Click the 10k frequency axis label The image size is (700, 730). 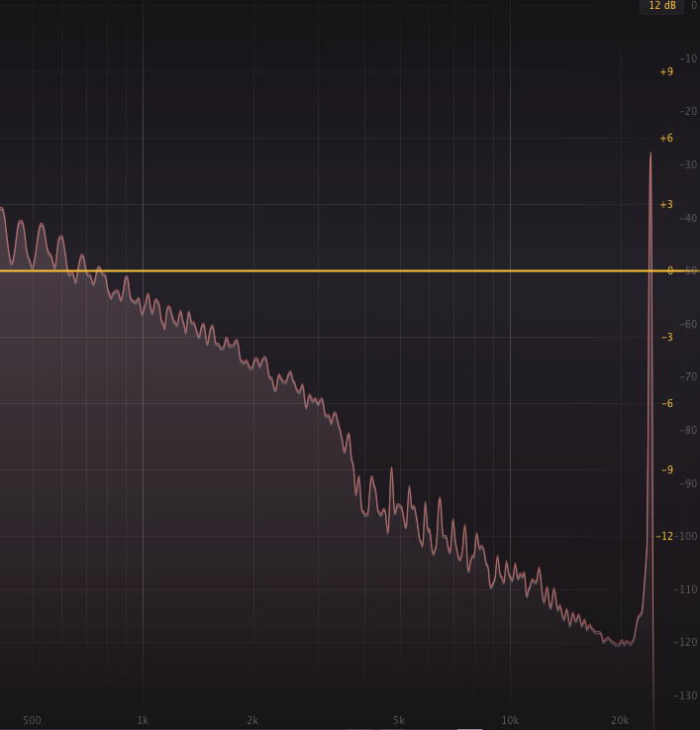tap(510, 720)
